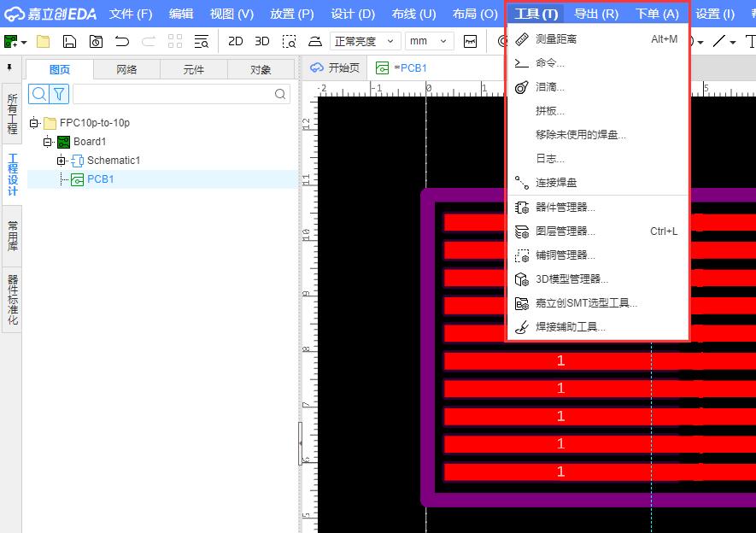Collapse the Board1 tree node
756x533 pixels.
48,142
